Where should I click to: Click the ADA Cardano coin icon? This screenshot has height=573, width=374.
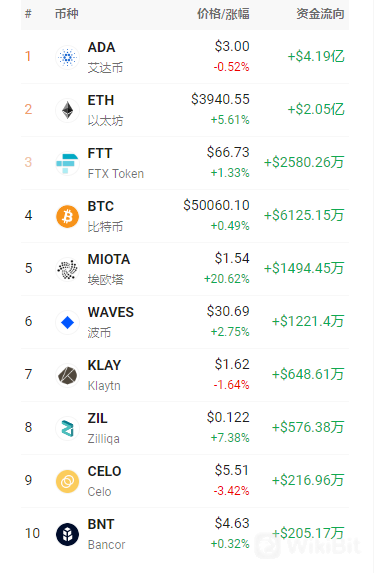pos(67,57)
